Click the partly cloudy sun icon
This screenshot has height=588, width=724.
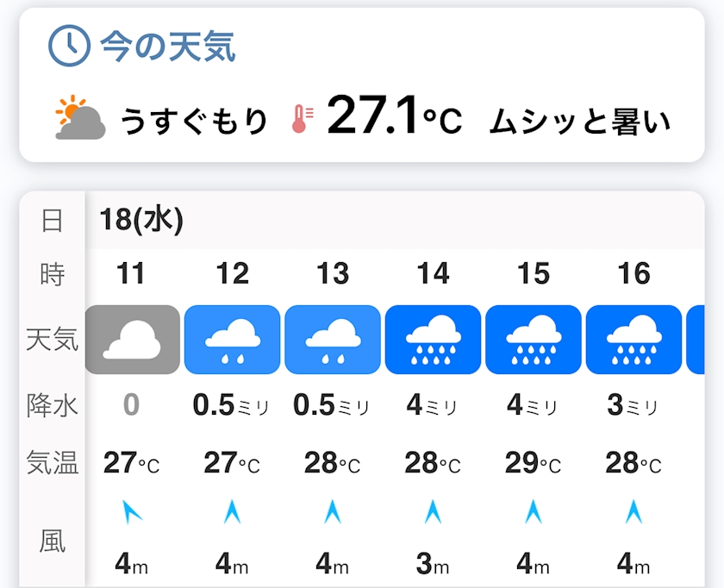[80, 117]
